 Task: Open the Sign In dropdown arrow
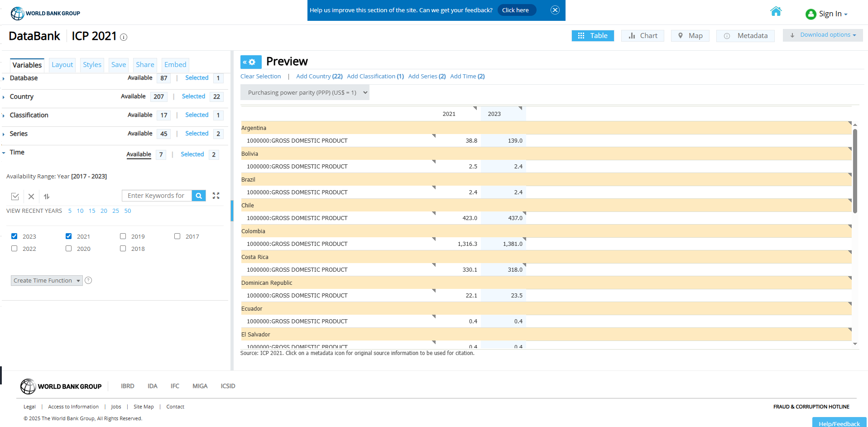(x=846, y=14)
